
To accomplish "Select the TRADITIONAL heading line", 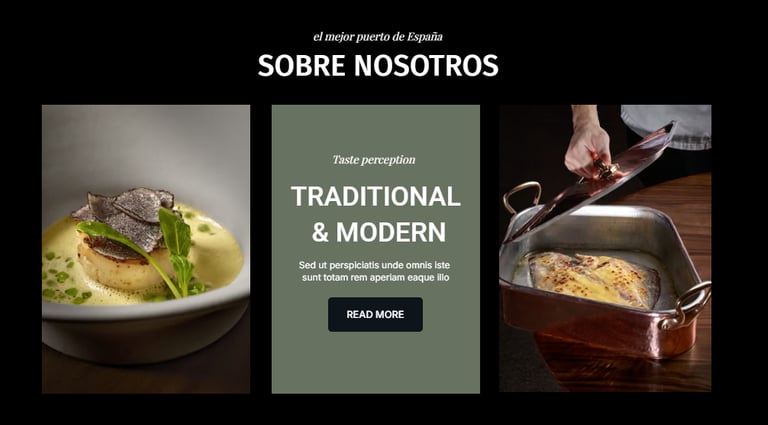I will (x=376, y=196).
